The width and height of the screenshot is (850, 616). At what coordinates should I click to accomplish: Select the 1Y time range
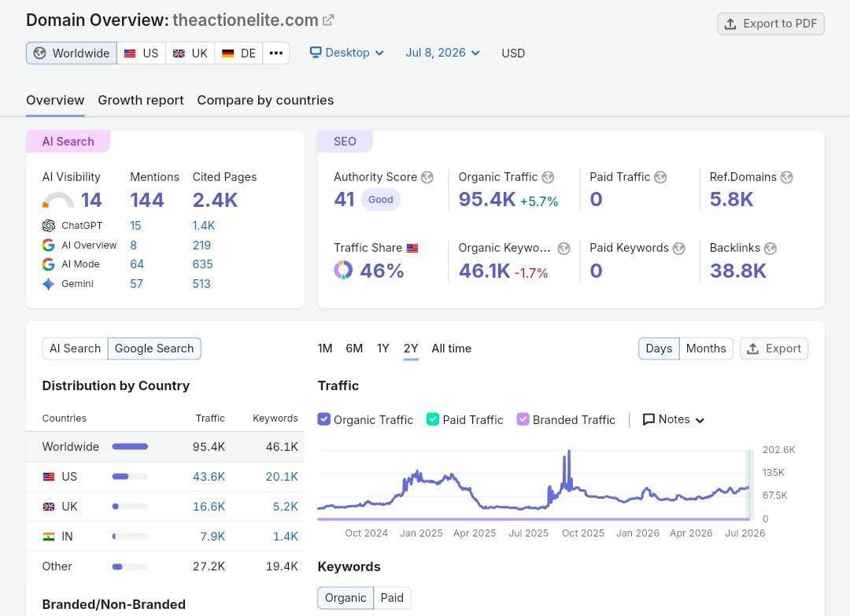pyautogui.click(x=383, y=349)
